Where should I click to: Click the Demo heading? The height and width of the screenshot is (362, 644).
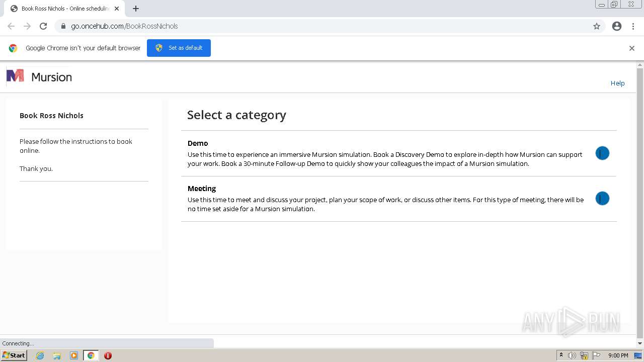[x=198, y=143]
